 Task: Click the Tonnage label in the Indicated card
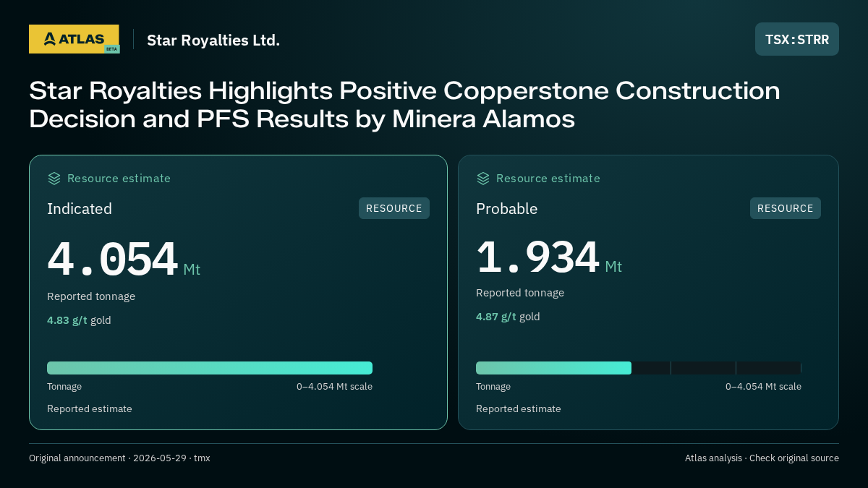[x=64, y=387]
